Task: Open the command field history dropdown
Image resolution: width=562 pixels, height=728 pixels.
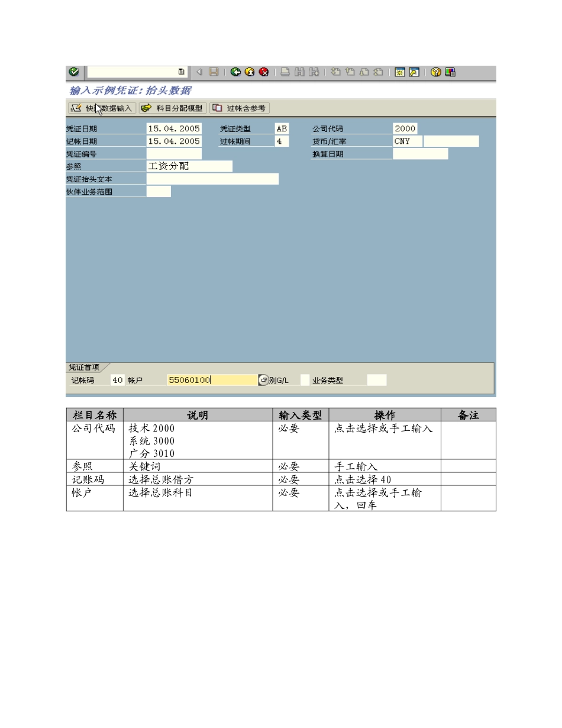Action: (181, 72)
